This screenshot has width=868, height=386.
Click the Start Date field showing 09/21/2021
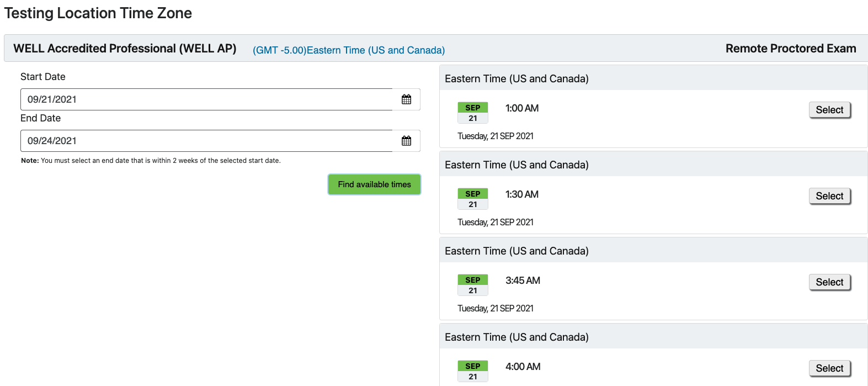point(206,99)
